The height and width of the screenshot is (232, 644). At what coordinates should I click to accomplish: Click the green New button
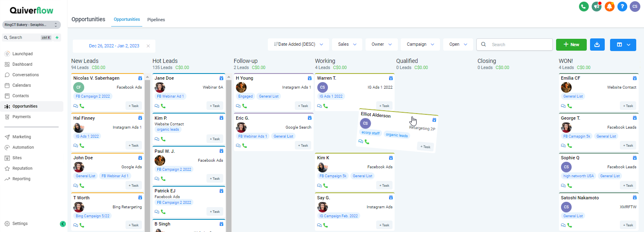tap(571, 45)
